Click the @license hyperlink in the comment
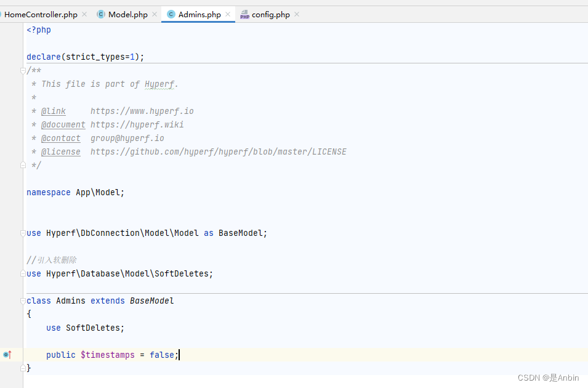588x388 pixels. (x=60, y=152)
